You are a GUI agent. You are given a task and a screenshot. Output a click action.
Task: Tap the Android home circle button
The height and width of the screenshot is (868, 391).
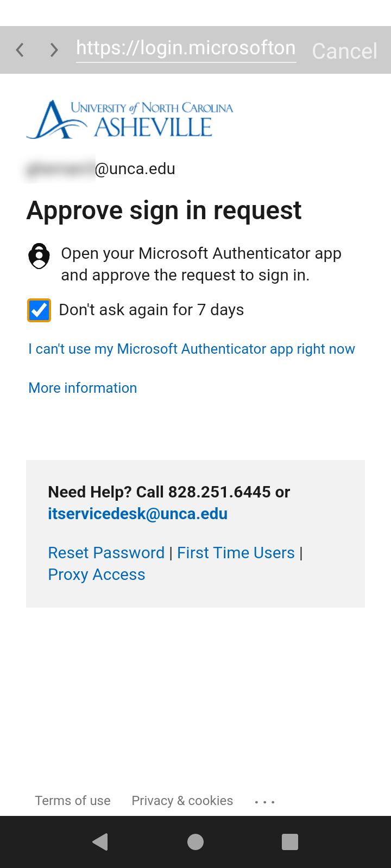point(195,842)
